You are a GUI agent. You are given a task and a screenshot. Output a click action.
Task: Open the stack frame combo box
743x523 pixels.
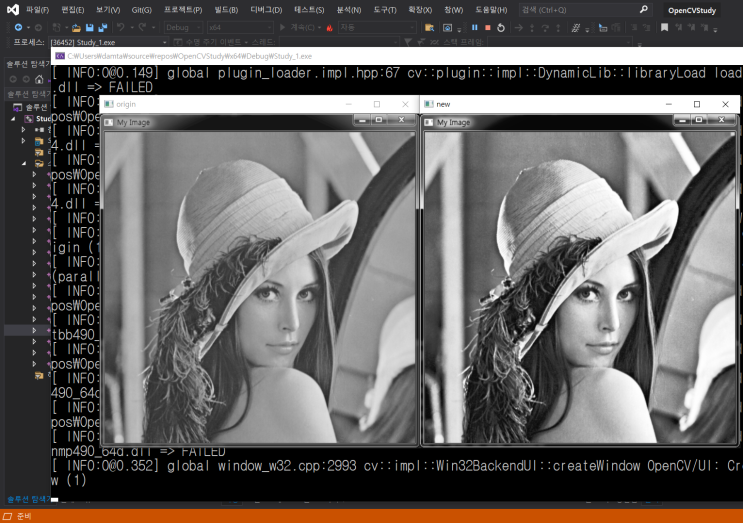click(x=560, y=42)
